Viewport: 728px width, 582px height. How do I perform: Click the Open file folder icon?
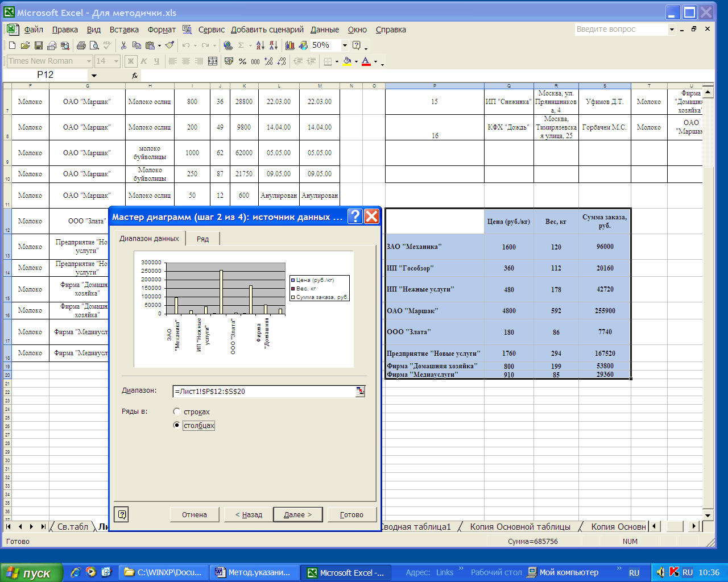coord(25,45)
